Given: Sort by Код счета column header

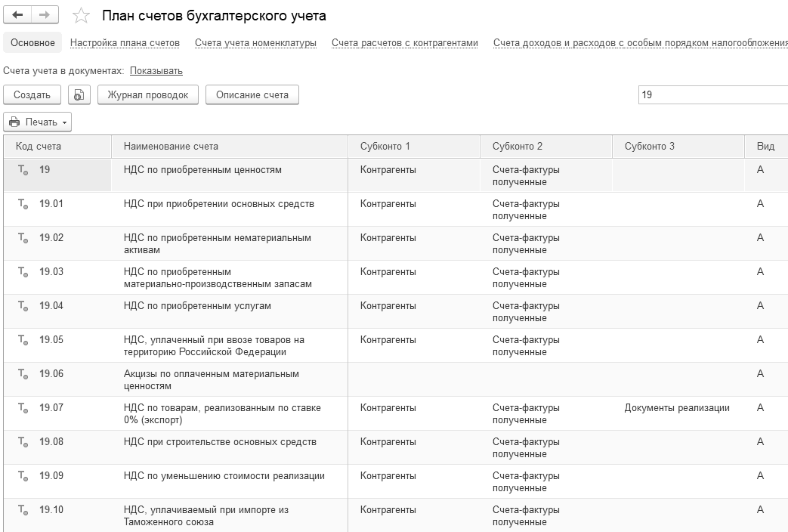Looking at the screenshot, I should click(39, 146).
